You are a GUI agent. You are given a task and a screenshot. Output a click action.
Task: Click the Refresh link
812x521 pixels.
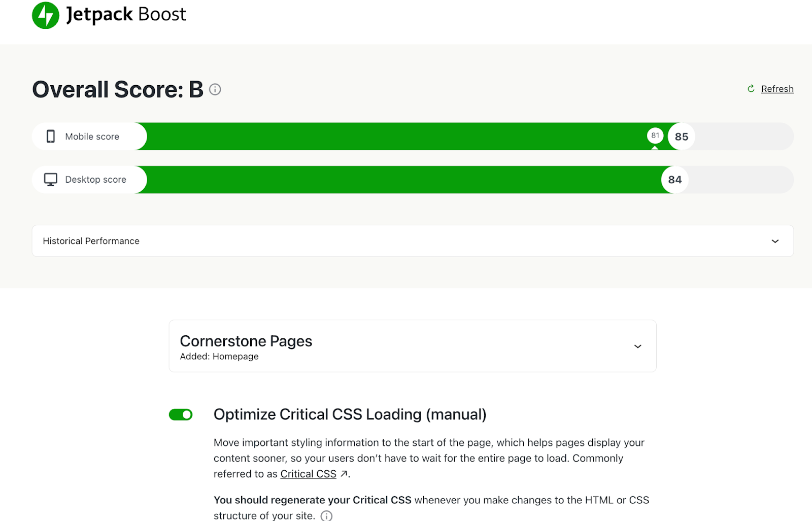pyautogui.click(x=777, y=88)
